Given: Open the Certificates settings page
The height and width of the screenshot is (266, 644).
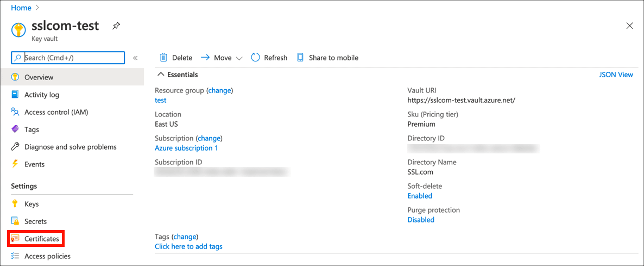Looking at the screenshot, I should coord(41,239).
